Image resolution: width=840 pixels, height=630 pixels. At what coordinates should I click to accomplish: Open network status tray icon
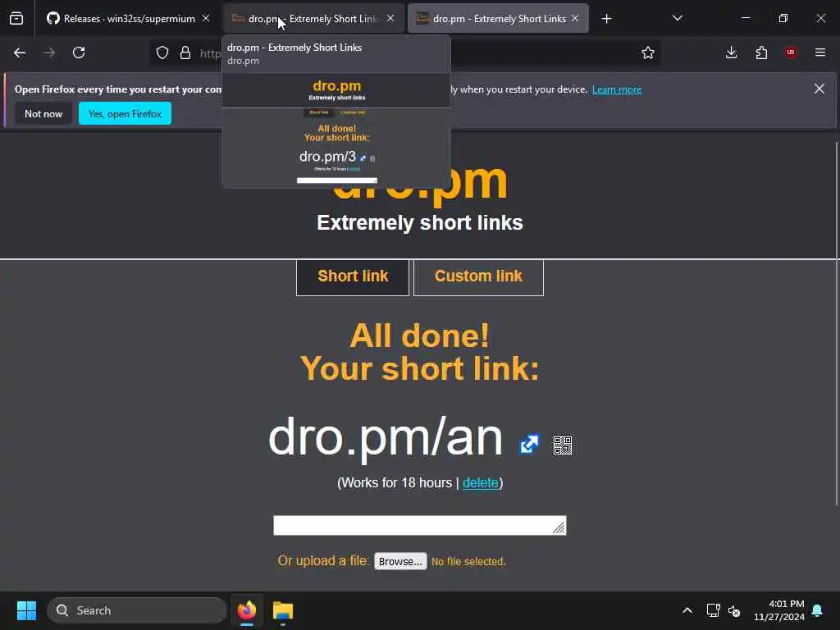click(x=713, y=610)
